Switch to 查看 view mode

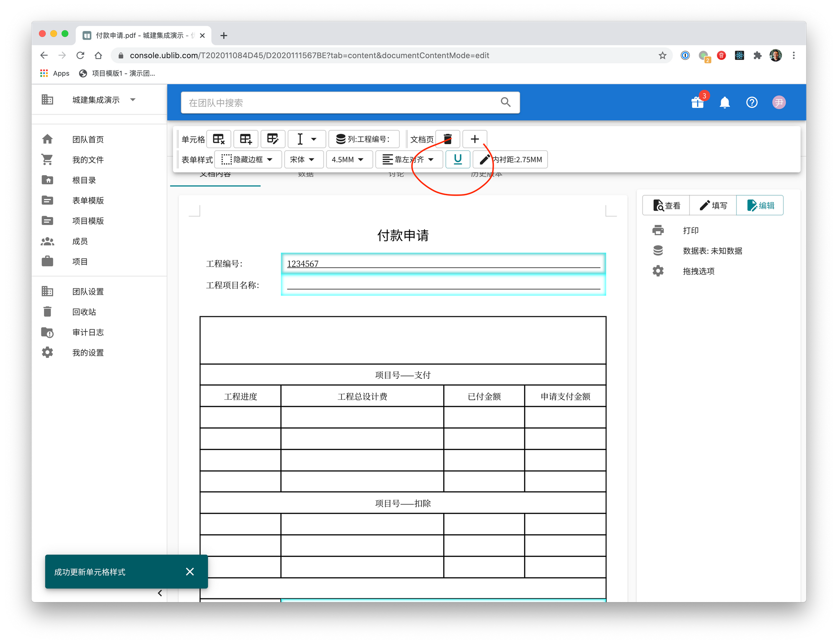point(666,206)
